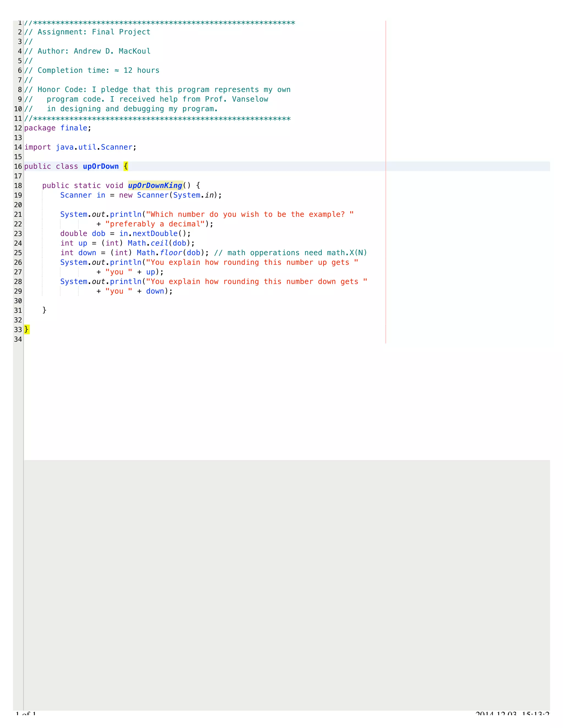Click the 'import java.util.Scanner;' line

pyautogui.click(x=80, y=147)
